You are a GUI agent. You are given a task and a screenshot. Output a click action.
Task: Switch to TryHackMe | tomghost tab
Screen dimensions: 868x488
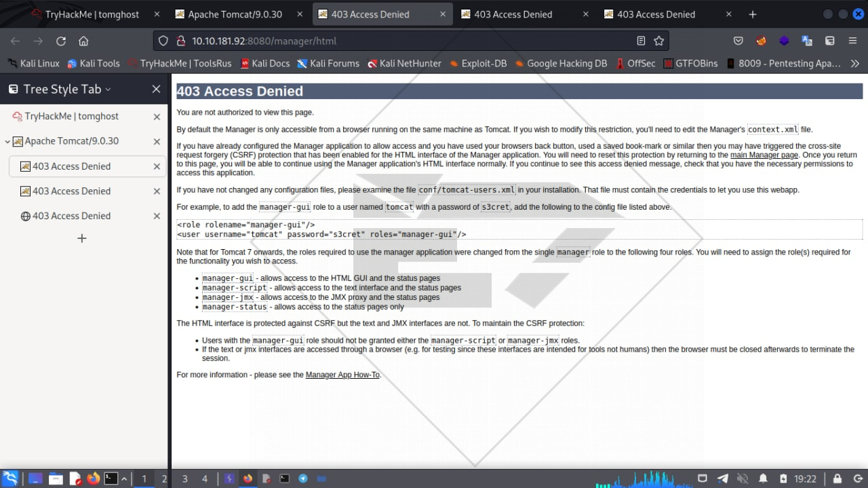[95, 14]
